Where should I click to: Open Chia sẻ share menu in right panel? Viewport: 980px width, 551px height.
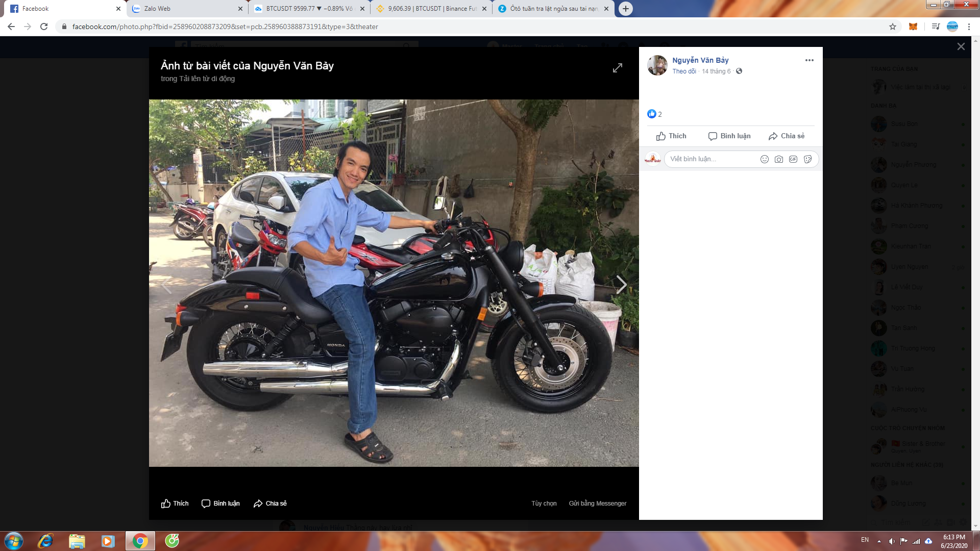point(786,136)
